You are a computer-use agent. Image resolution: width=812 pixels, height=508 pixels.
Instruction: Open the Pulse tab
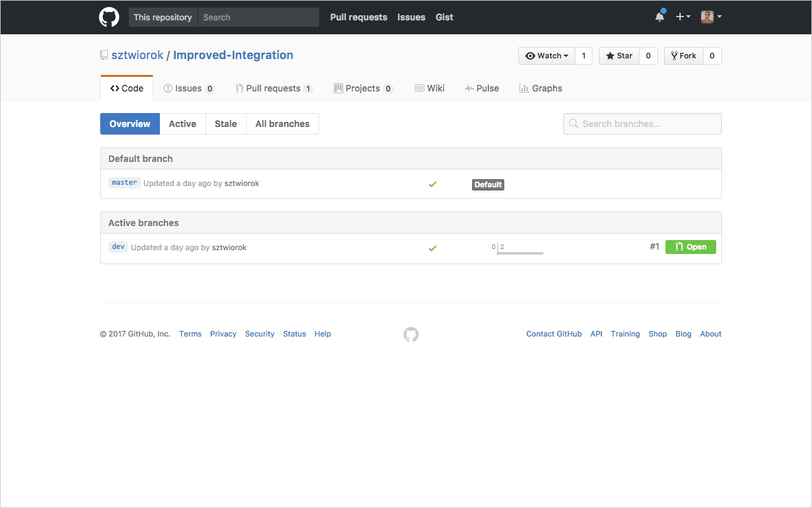coord(481,88)
